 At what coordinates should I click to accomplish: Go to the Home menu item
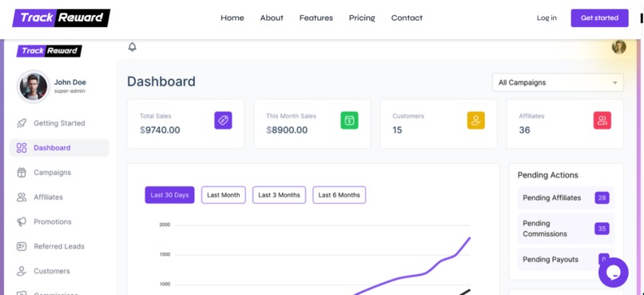232,18
